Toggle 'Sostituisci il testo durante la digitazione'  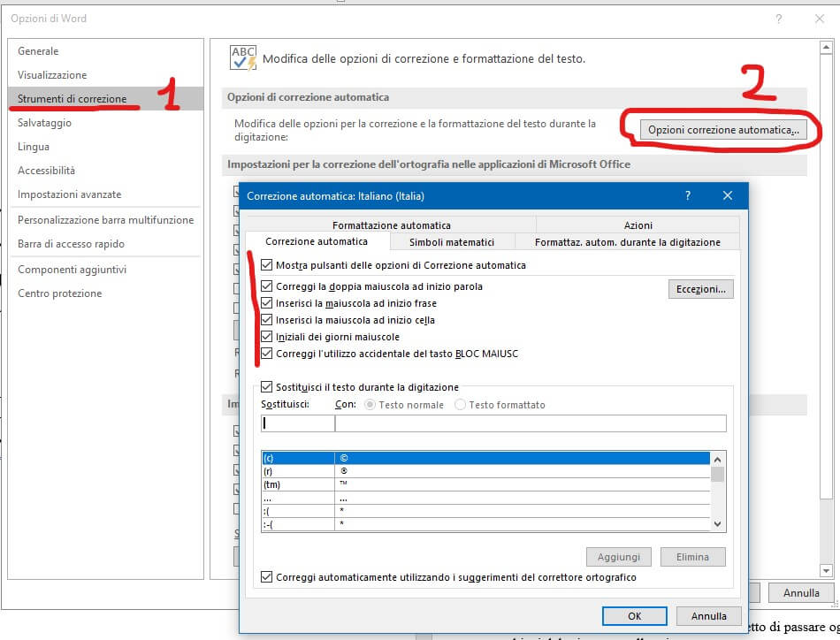click(267, 387)
